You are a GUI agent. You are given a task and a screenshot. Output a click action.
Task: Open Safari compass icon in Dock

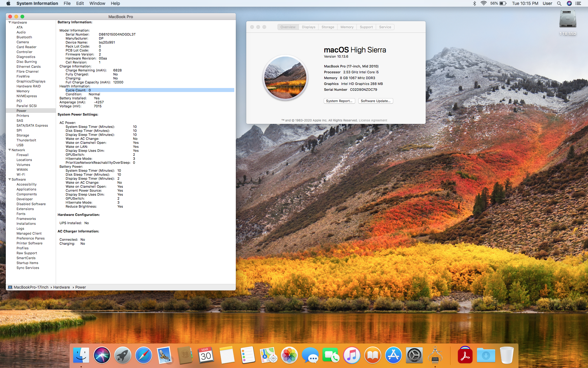click(144, 355)
